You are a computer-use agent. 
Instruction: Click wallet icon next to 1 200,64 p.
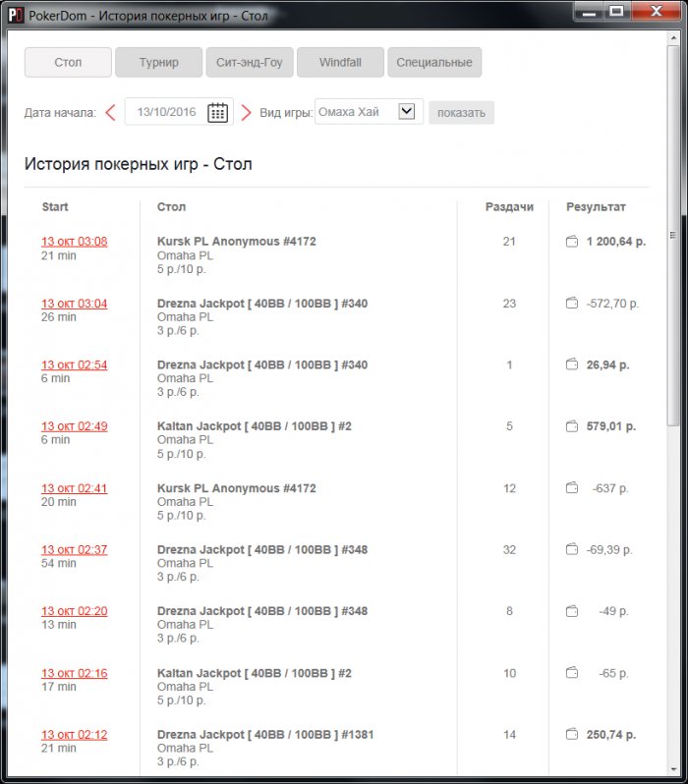pyautogui.click(x=572, y=242)
